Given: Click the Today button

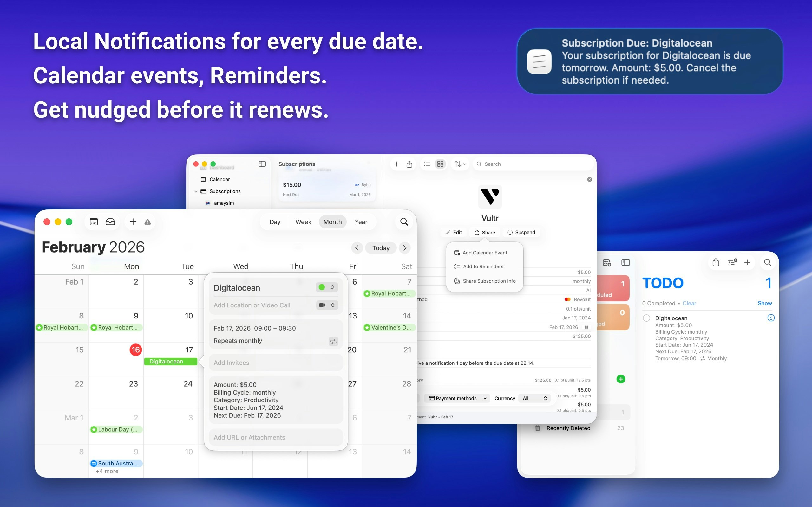Looking at the screenshot, I should pyautogui.click(x=381, y=248).
